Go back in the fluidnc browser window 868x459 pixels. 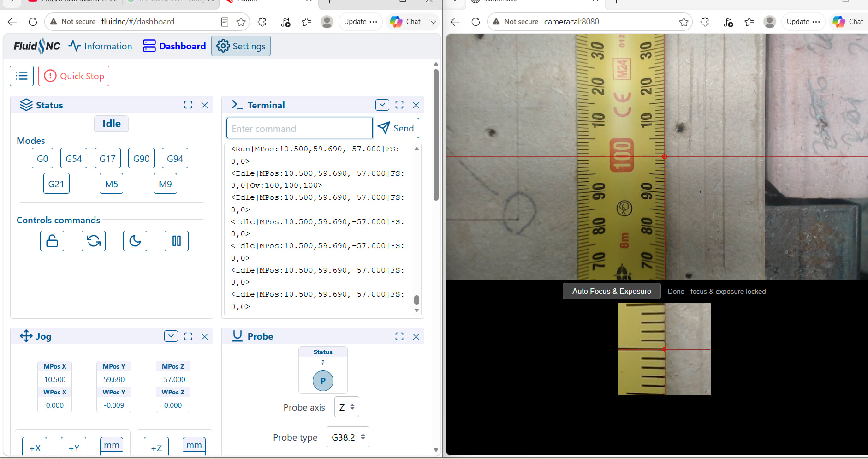pos(12,22)
